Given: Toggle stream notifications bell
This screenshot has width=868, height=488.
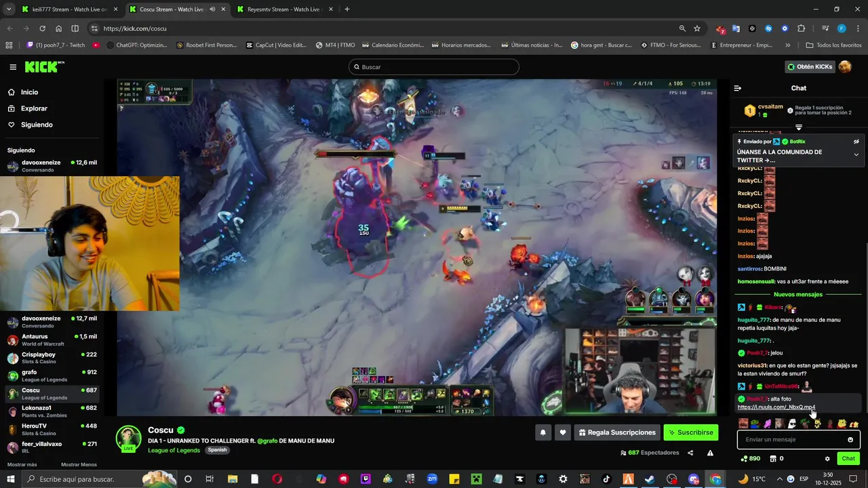Looking at the screenshot, I should [543, 432].
